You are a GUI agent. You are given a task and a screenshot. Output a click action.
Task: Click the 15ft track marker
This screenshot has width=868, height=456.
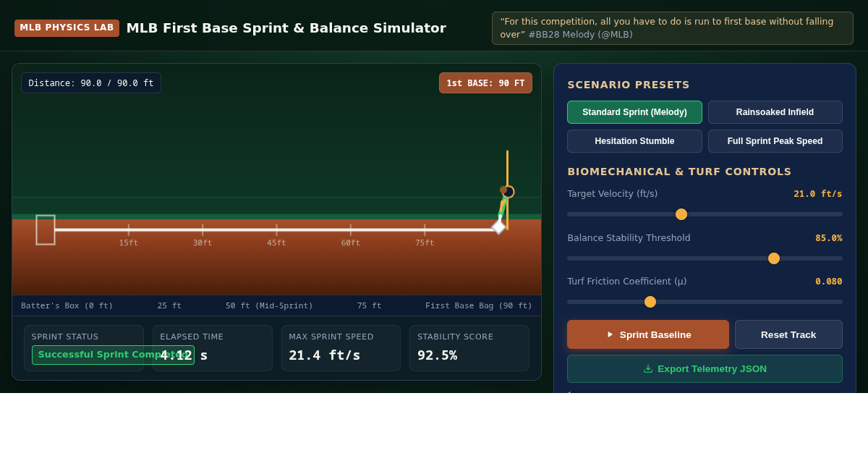click(x=129, y=242)
